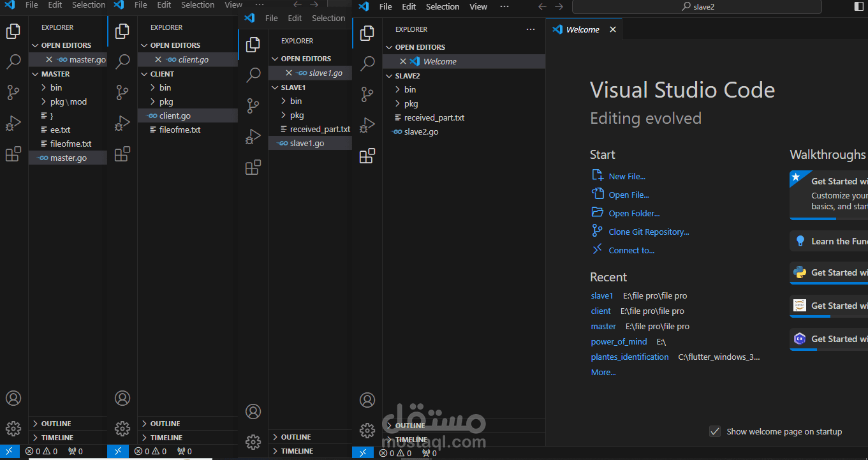
Task: Open overflow menu ellipsis in slave2 menu bar
Action: (x=504, y=6)
